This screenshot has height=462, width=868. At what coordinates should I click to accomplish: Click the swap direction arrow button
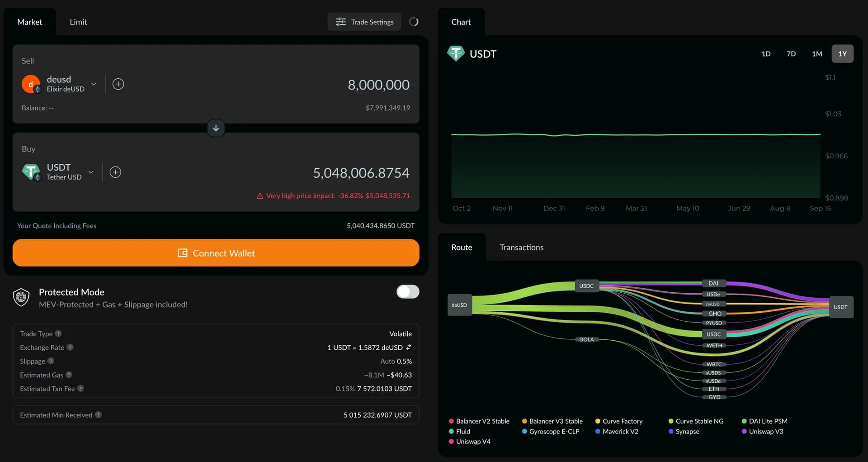click(x=216, y=128)
